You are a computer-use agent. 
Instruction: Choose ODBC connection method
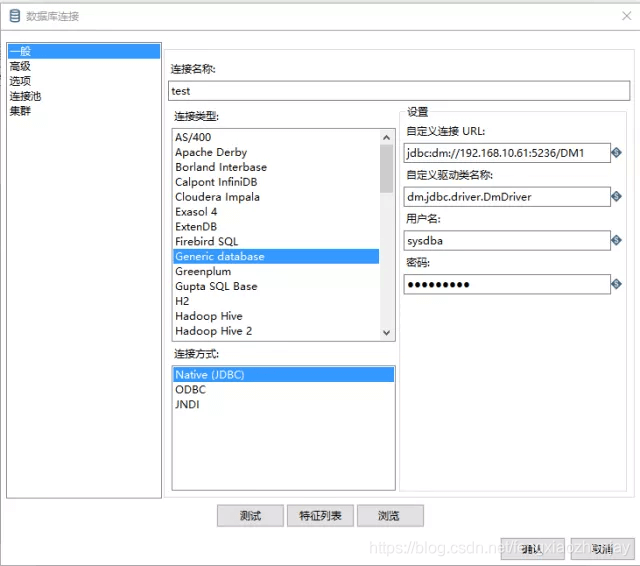click(x=190, y=390)
